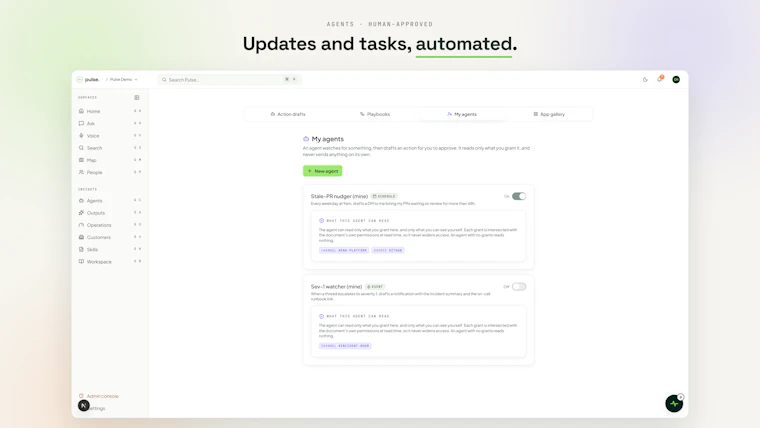Create a New agent
The height and width of the screenshot is (428, 760).
(x=322, y=171)
